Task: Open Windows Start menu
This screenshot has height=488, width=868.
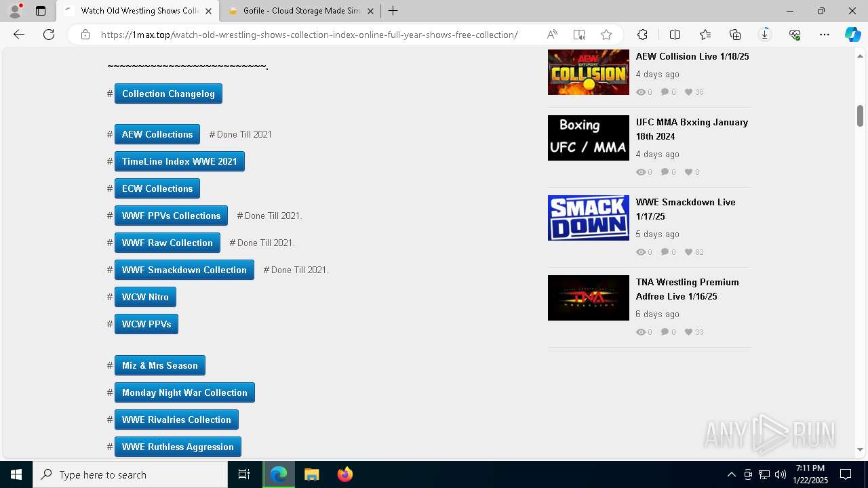Action: point(16,474)
